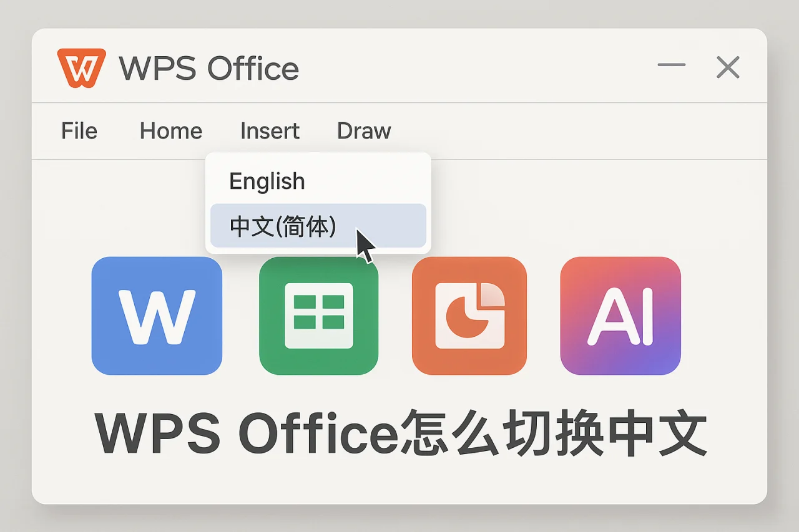799x532 pixels.
Task: Minimize the WPS Office window
Action: (671, 65)
